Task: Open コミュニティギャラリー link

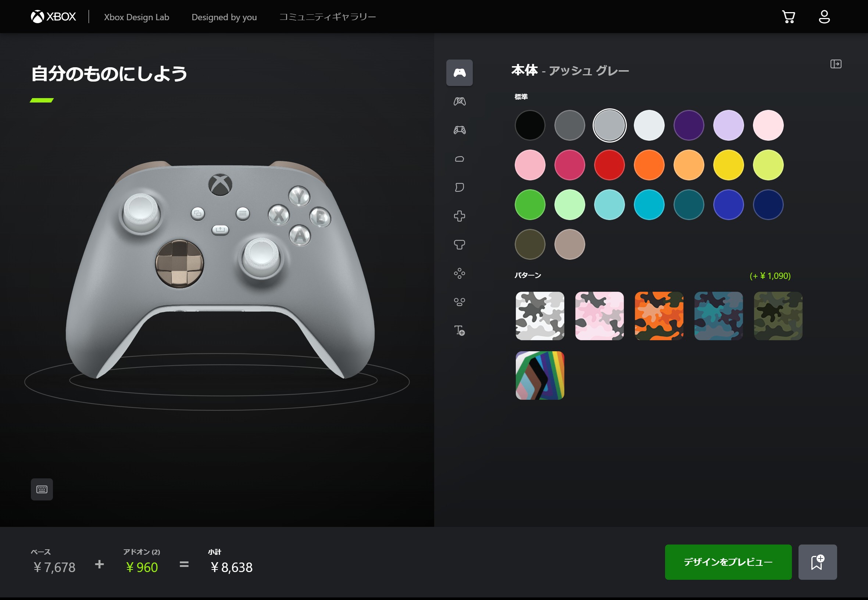Action: tap(327, 17)
